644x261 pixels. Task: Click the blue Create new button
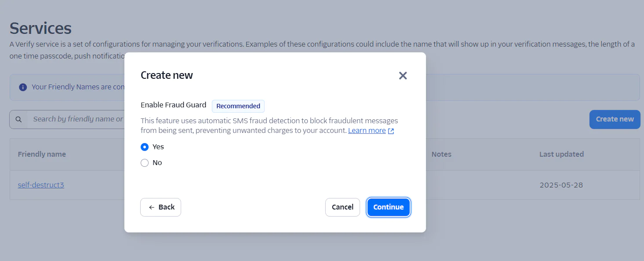(x=615, y=119)
